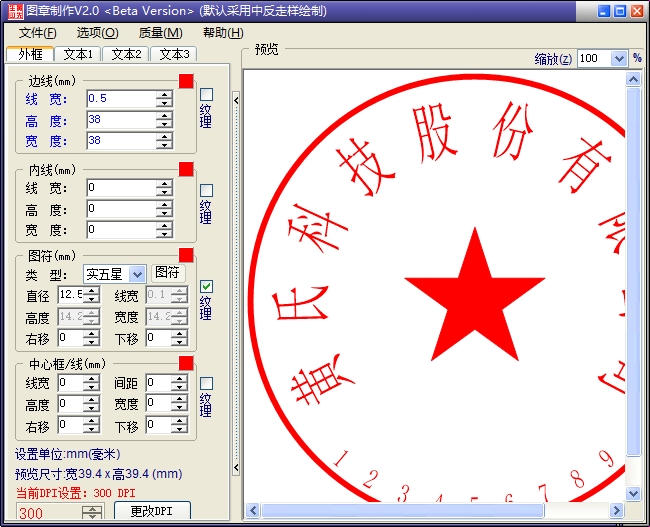Decrease 边线 线宽 with down arrow
This screenshot has height=527, width=650.
coord(165,103)
